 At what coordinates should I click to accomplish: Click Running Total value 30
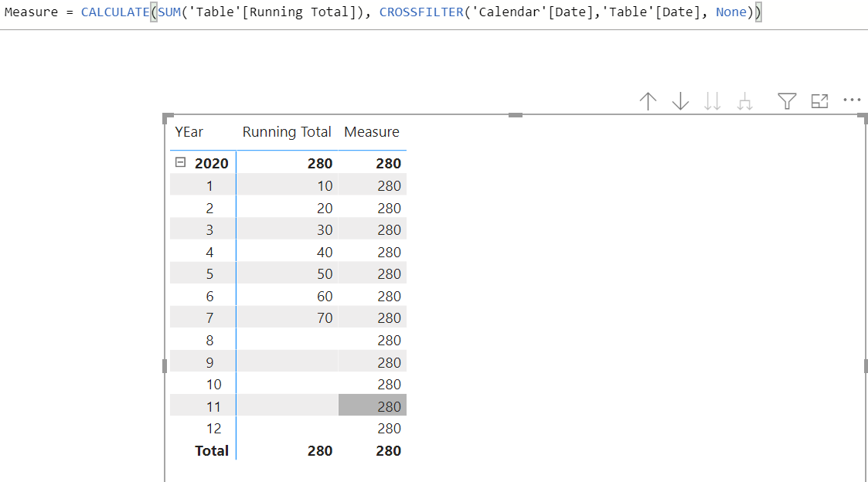pyautogui.click(x=325, y=229)
